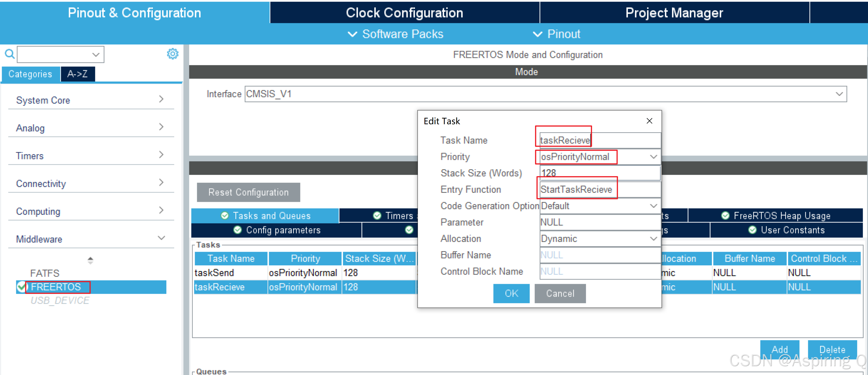This screenshot has width=868, height=375.
Task: Select the taskRecieve row name cell
Action: [x=230, y=287]
